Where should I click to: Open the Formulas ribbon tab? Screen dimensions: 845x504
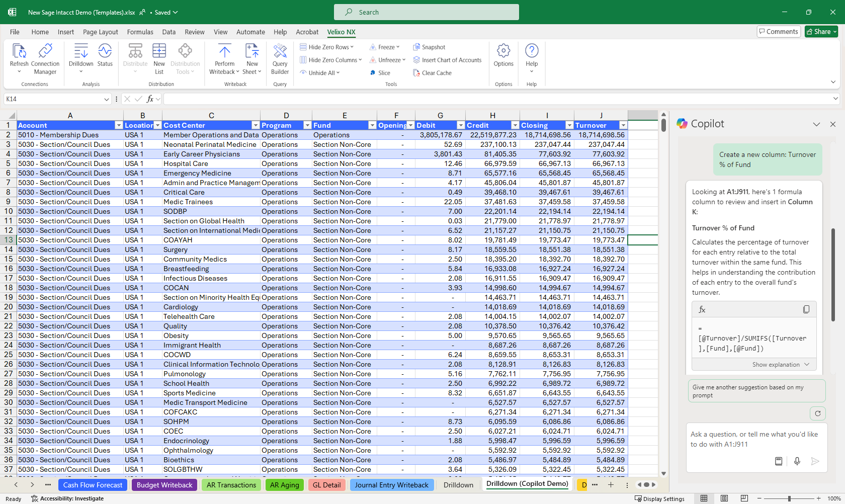[140, 32]
